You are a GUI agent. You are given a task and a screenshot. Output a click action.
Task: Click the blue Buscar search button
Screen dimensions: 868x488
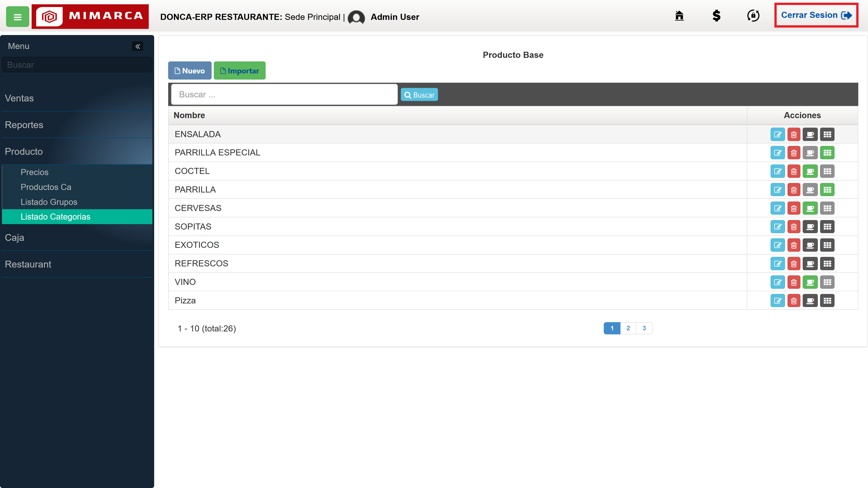coord(419,95)
